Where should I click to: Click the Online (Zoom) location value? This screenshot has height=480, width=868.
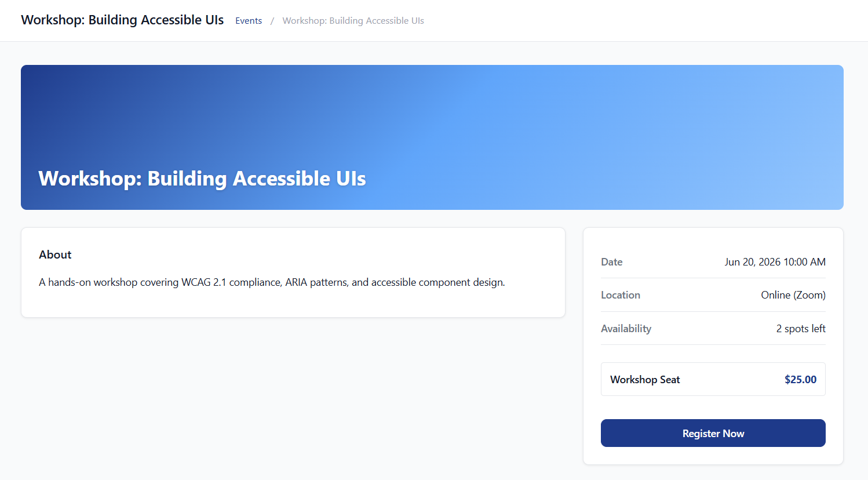pyautogui.click(x=793, y=295)
